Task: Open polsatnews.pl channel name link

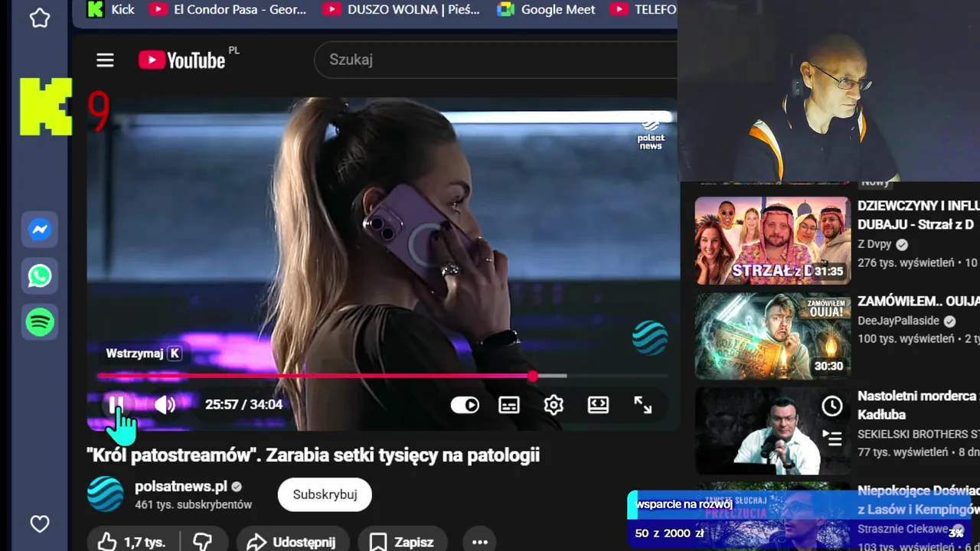Action: coord(181,487)
